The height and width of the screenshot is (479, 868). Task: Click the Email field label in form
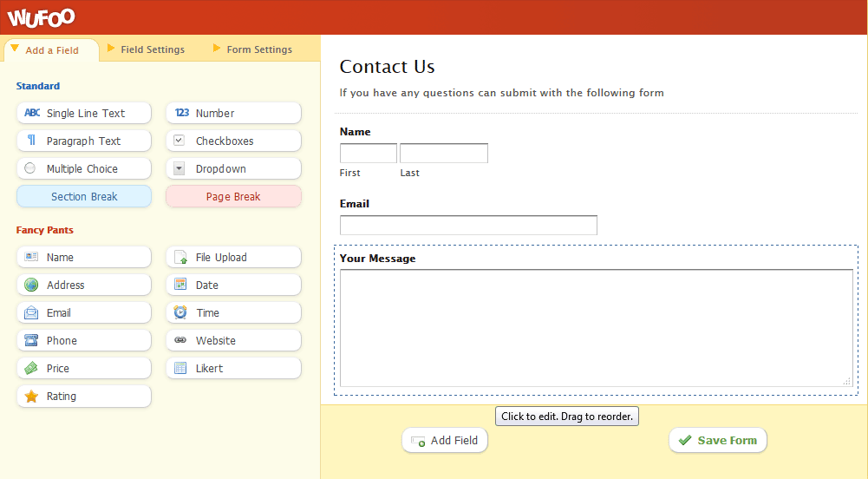[355, 204]
